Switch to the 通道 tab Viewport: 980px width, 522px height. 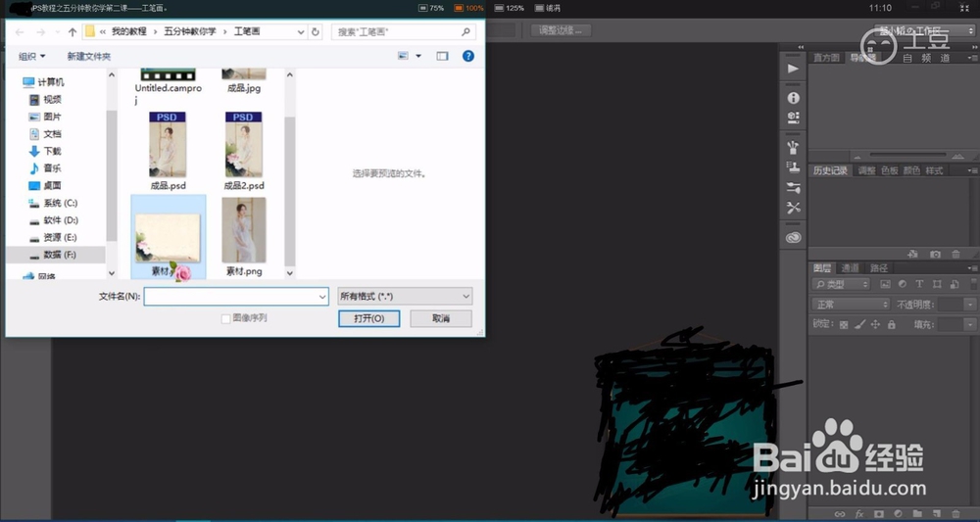pyautogui.click(x=850, y=268)
